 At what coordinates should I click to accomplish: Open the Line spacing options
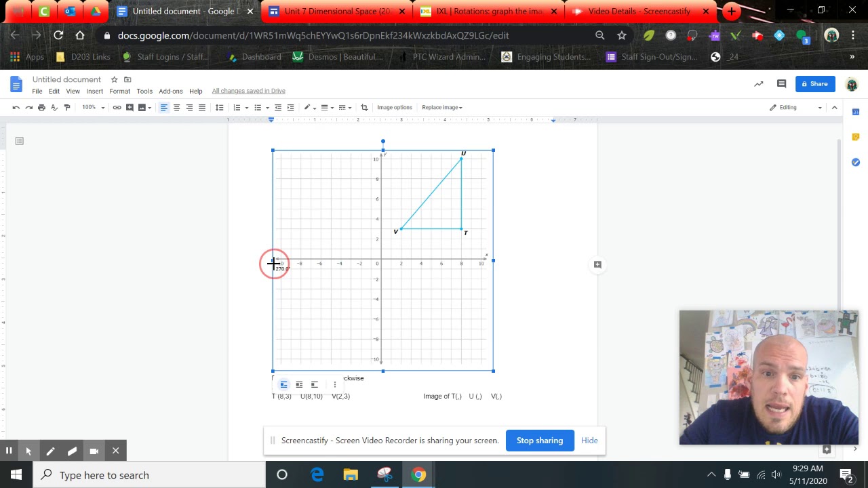(x=219, y=107)
